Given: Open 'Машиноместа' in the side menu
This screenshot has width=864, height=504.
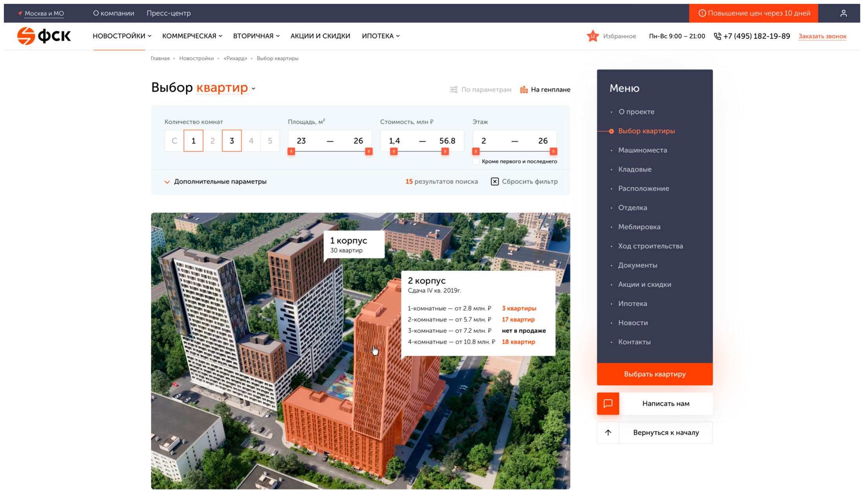Looking at the screenshot, I should (643, 150).
